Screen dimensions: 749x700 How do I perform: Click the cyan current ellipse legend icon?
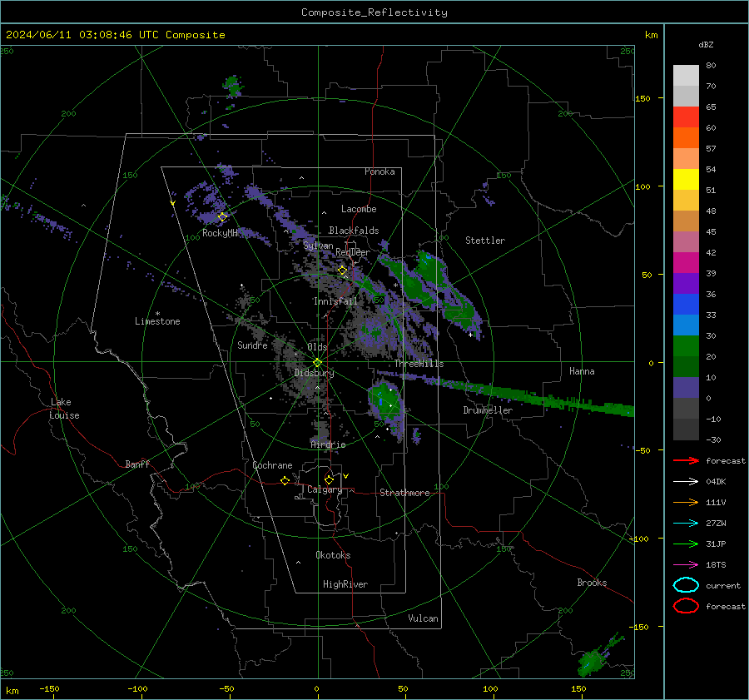pos(686,585)
